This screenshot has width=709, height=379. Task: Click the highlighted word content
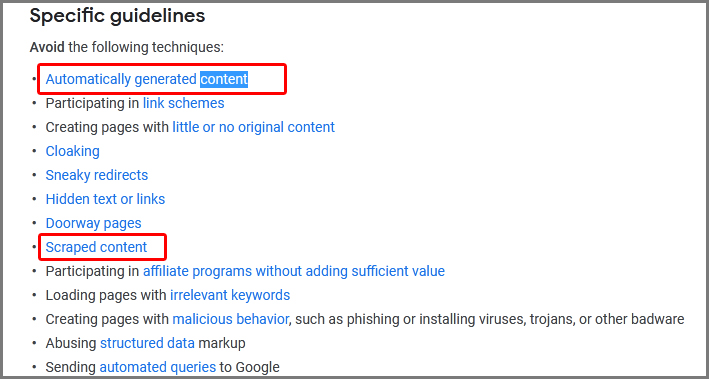224,79
